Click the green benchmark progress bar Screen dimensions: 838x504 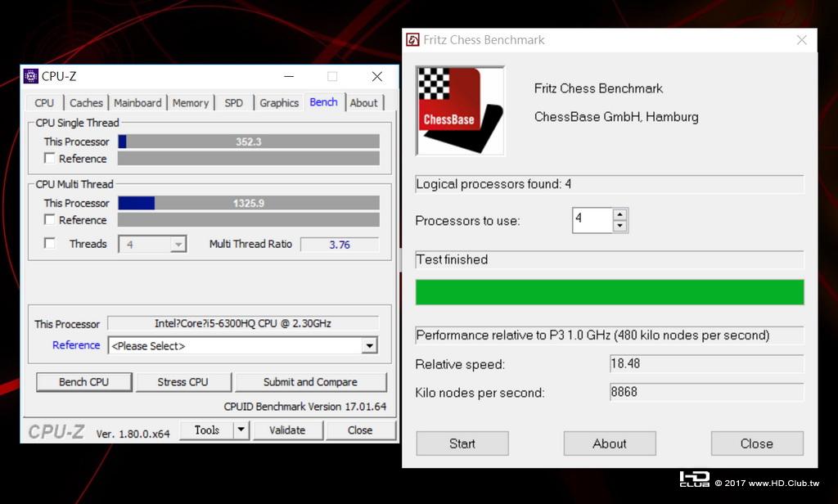tap(610, 292)
